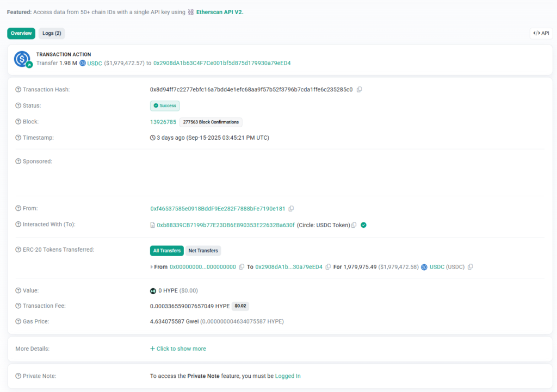This screenshot has height=392, width=557.
Task: Click the Logged In link
Action: [288, 376]
